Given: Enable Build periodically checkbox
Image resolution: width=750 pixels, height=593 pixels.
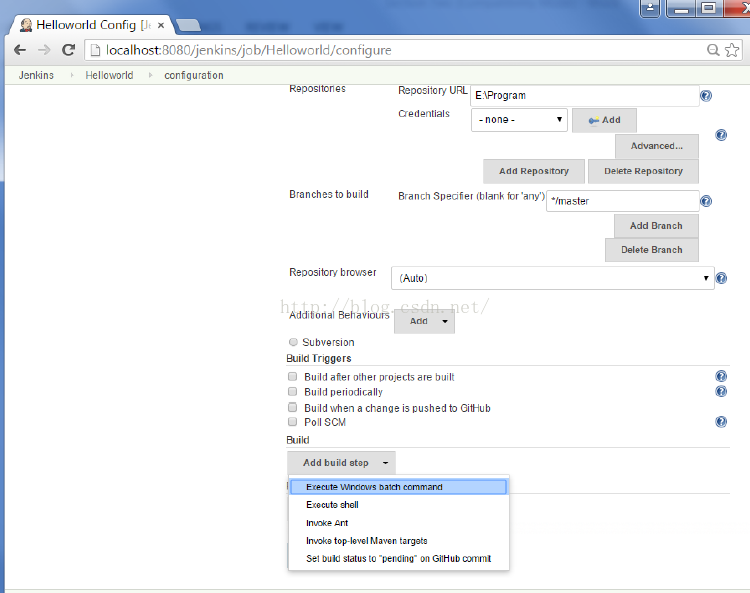Looking at the screenshot, I should pos(292,391).
